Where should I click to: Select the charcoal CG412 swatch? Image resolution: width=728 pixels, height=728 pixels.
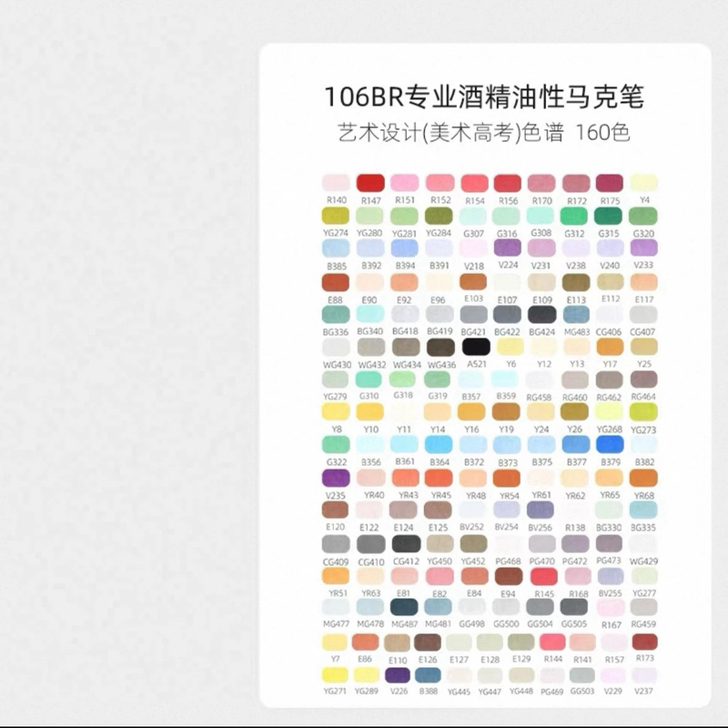pos(405,543)
